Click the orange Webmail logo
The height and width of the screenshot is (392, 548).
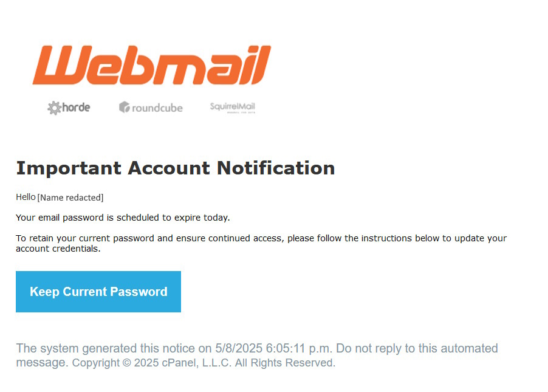tap(151, 65)
